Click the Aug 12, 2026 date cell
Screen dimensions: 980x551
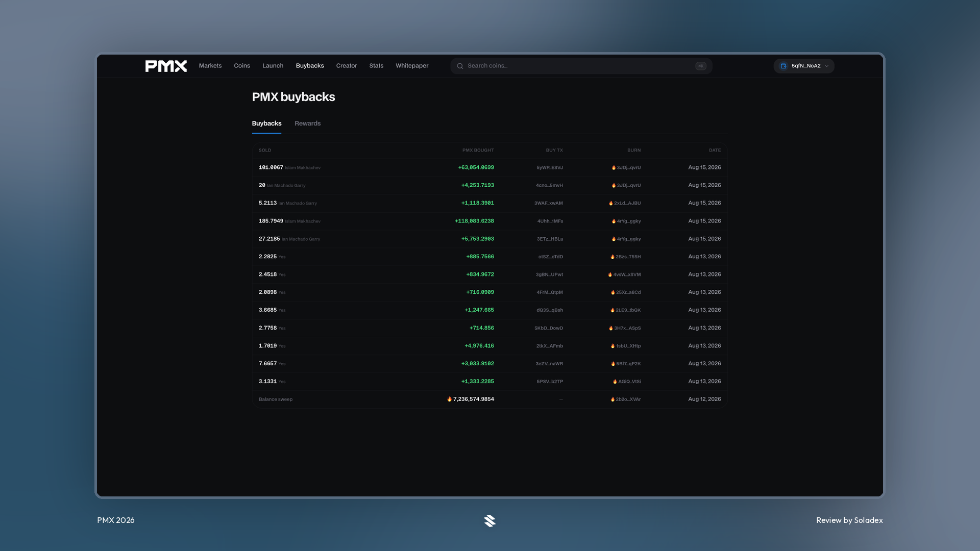(x=704, y=399)
